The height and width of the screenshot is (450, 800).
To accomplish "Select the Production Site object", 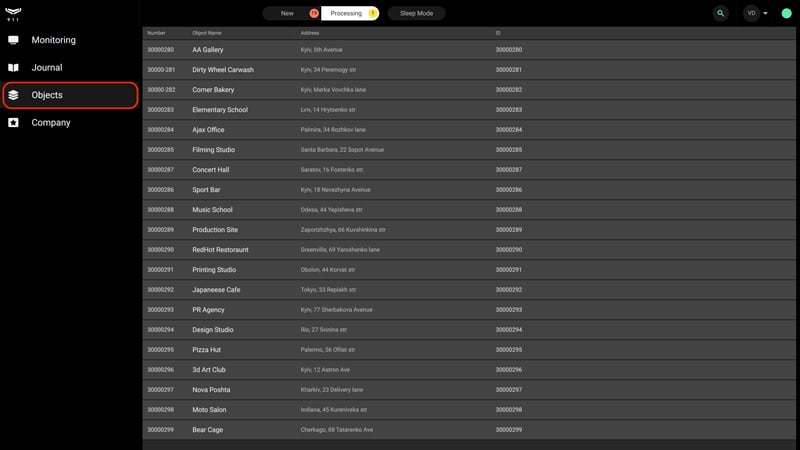I will pyautogui.click(x=469, y=230).
